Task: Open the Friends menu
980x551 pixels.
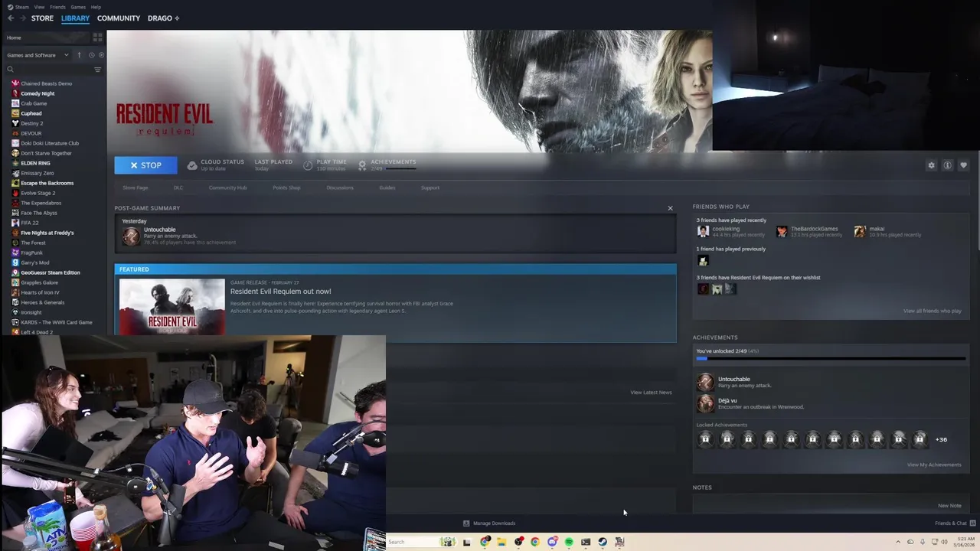Action: [x=57, y=7]
